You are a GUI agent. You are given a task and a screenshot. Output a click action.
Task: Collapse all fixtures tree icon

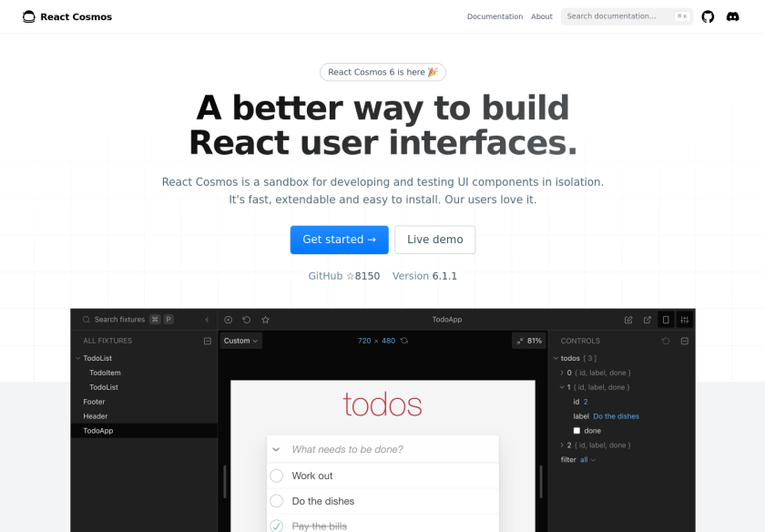[208, 341]
